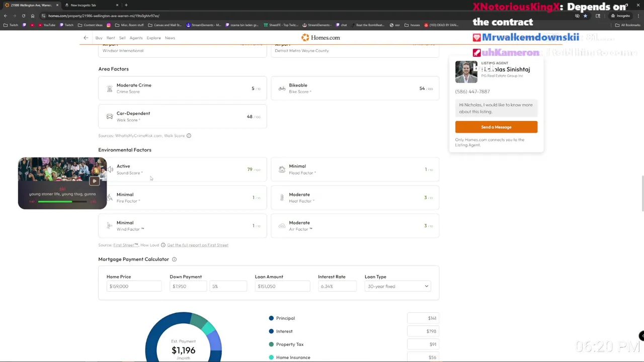The width and height of the screenshot is (644, 362).
Task: Click the Send a Message button
Action: pyautogui.click(x=496, y=127)
